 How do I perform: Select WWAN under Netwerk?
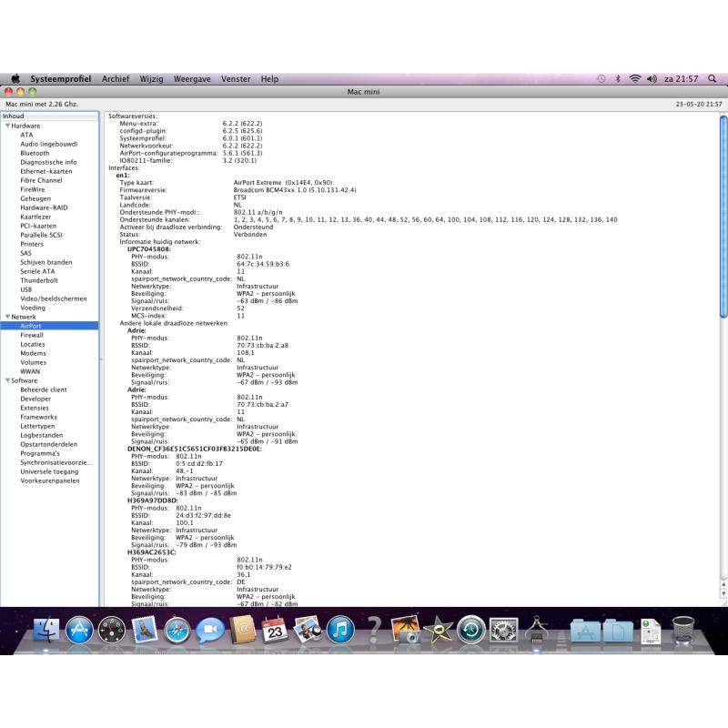[30, 371]
